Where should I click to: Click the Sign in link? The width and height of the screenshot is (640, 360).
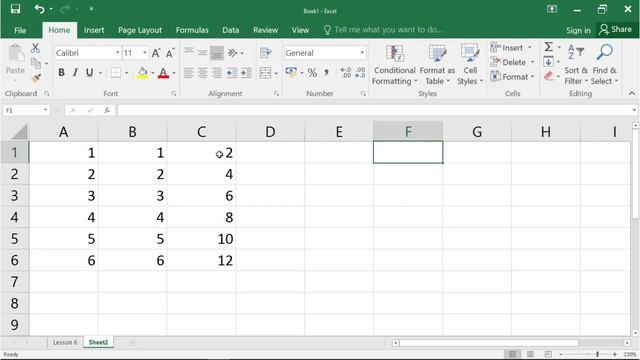point(578,30)
